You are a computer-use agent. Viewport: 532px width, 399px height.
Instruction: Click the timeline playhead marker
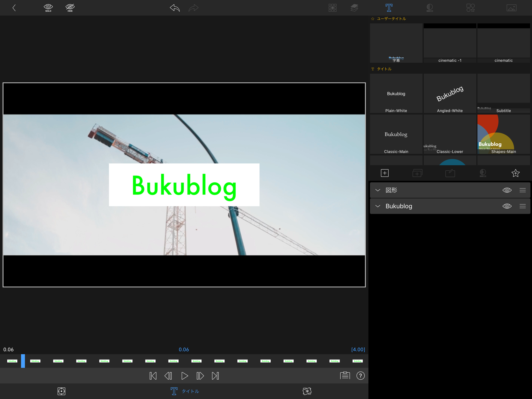[x=23, y=361]
